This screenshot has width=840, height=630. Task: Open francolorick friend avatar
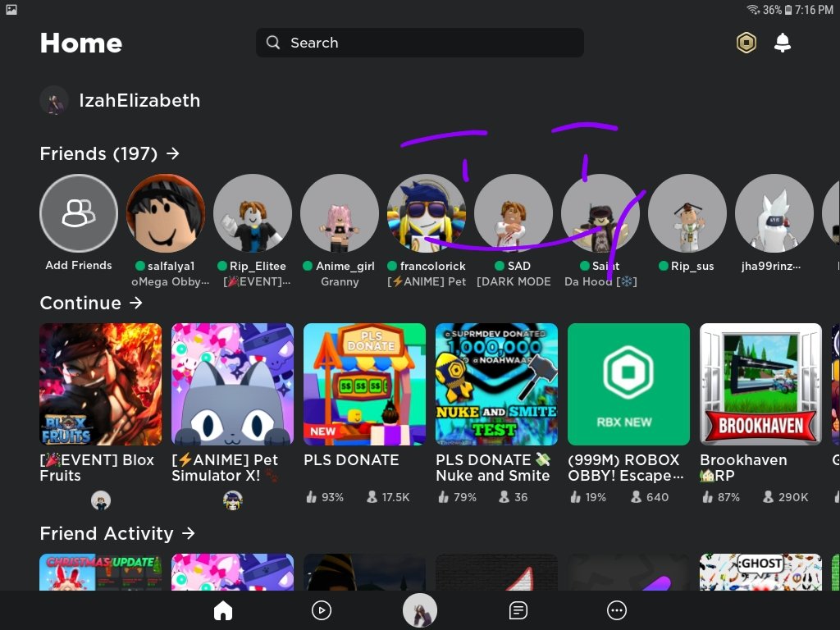click(x=426, y=213)
